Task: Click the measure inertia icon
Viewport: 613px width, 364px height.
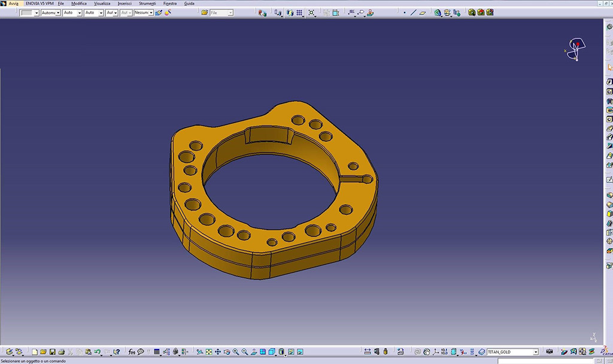Action: point(490,13)
